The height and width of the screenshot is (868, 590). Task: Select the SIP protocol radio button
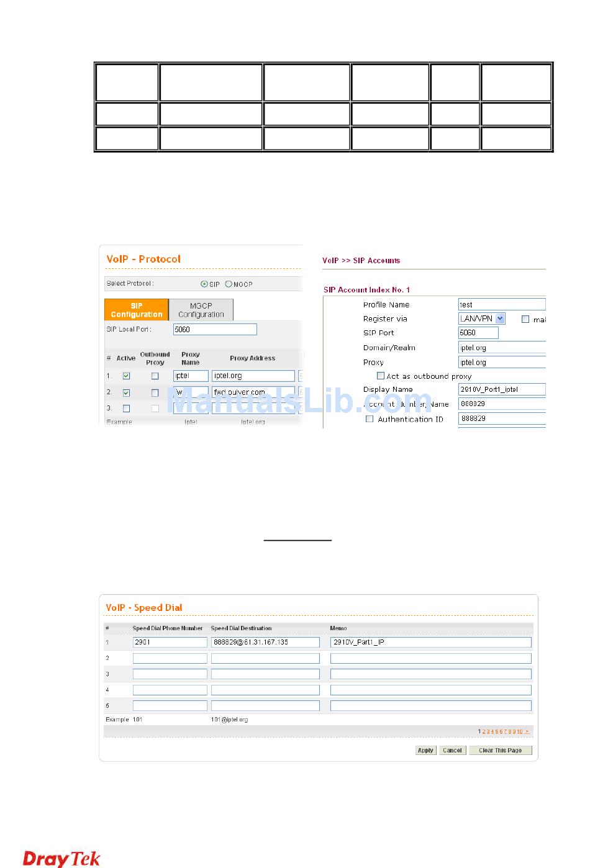(204, 284)
